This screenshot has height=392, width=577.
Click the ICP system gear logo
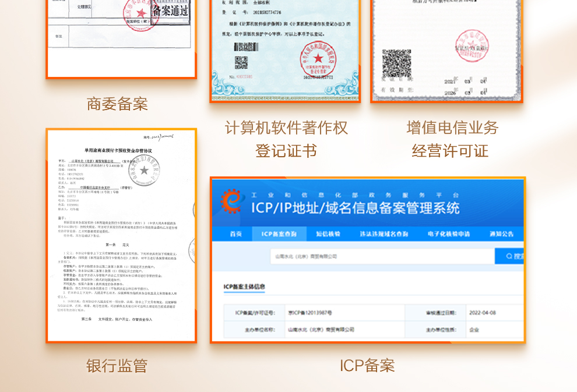coord(231,201)
